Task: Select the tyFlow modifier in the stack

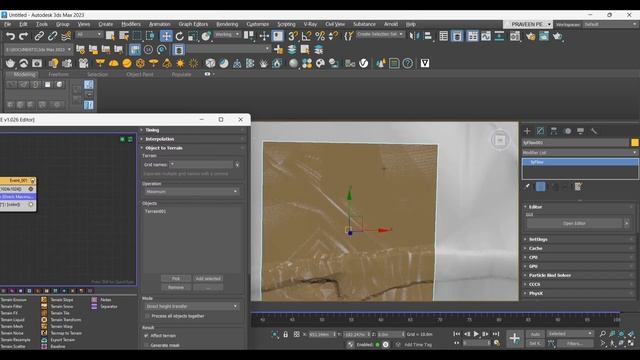Action: (x=580, y=162)
